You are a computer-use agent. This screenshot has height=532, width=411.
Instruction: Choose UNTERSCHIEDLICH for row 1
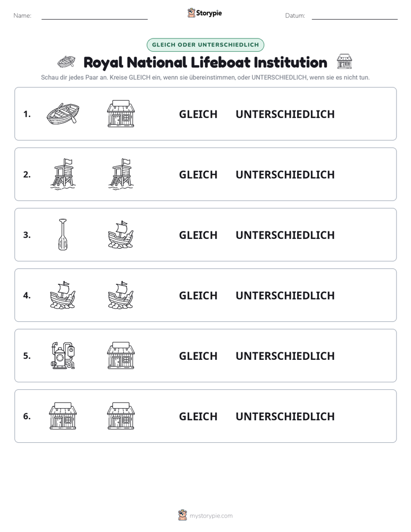[x=285, y=115]
